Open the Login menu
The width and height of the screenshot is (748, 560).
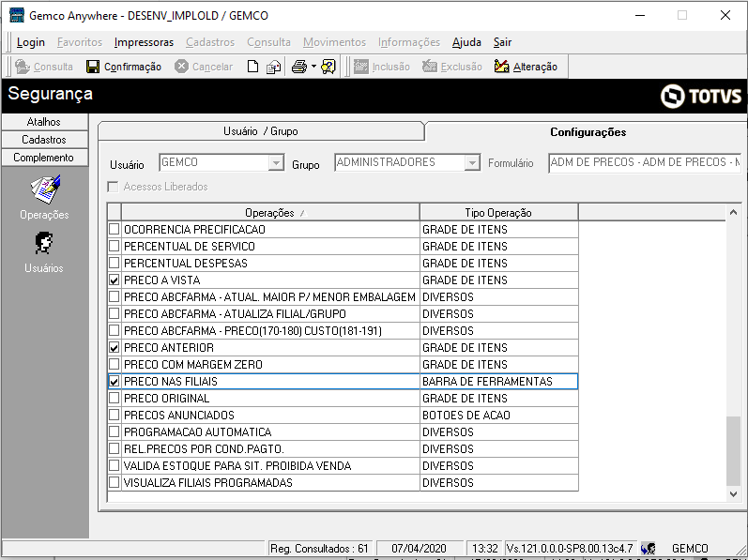31,42
